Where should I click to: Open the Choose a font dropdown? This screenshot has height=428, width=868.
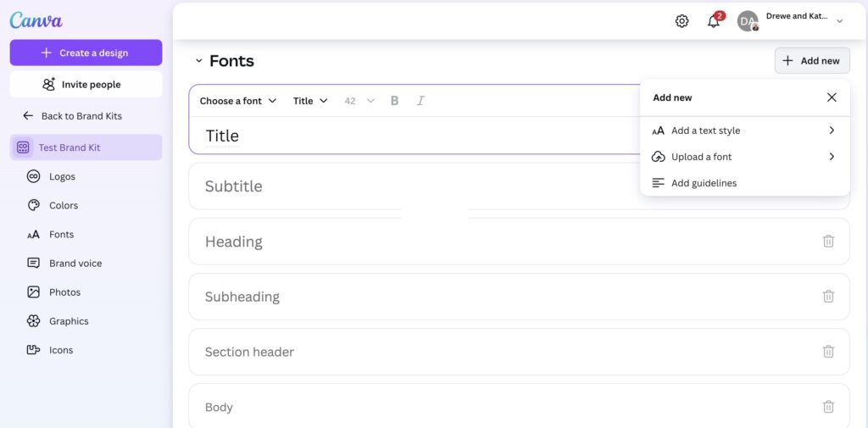tap(238, 101)
